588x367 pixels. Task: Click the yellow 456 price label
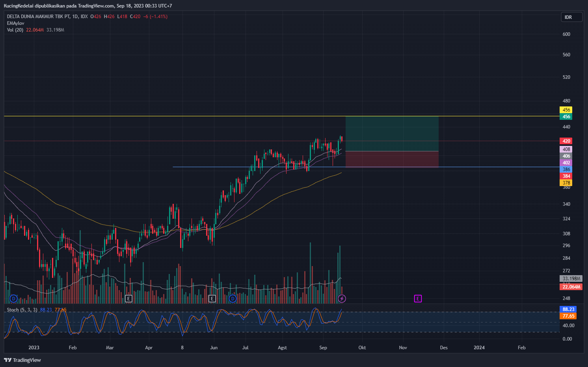coord(566,110)
